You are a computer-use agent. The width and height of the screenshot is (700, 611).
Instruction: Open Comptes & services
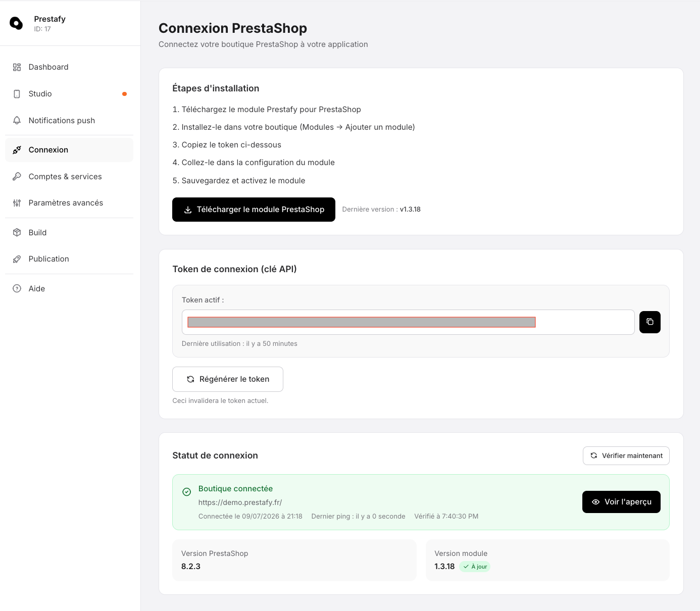69,176
